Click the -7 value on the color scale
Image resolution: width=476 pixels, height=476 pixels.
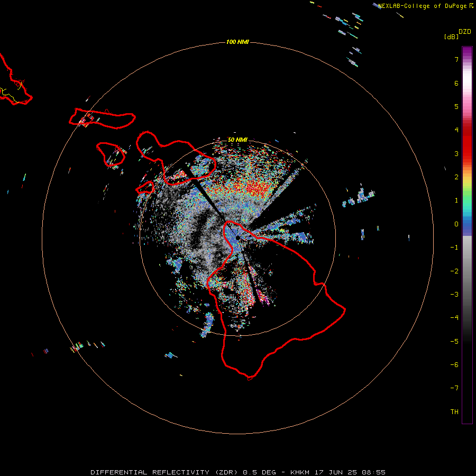click(x=454, y=388)
